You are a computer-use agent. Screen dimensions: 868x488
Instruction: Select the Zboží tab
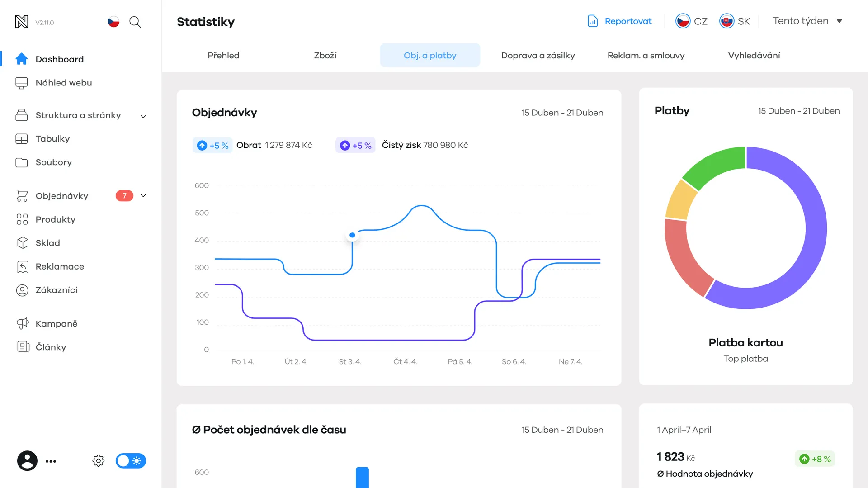[x=325, y=55]
